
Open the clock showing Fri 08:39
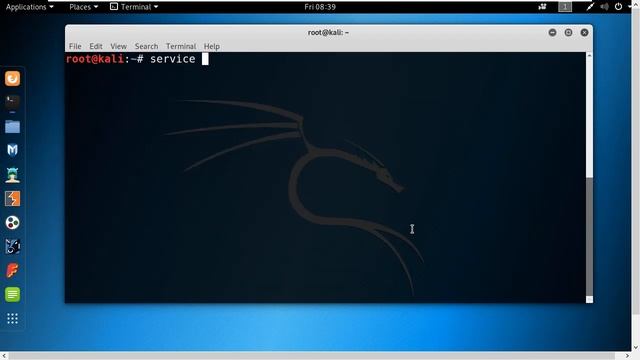(x=320, y=7)
